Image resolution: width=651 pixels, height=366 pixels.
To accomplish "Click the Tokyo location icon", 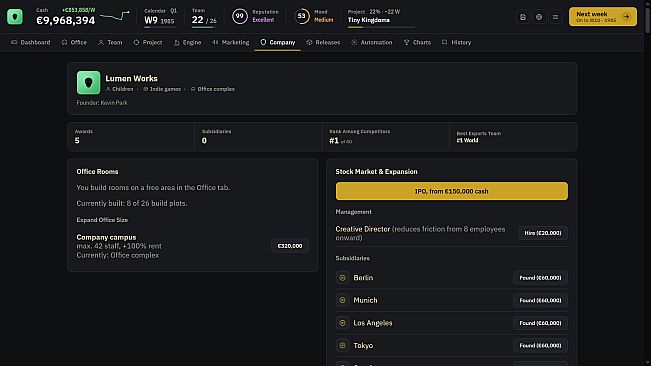I will click(342, 345).
